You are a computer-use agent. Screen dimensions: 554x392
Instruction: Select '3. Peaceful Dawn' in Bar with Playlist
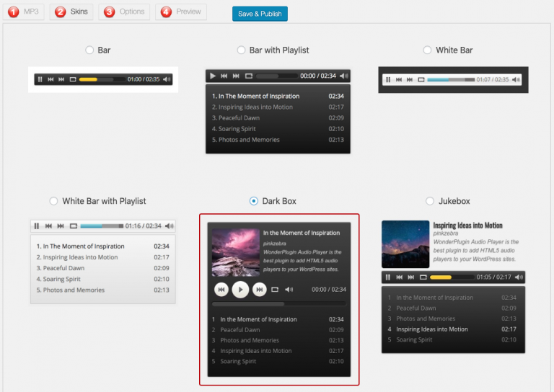click(x=278, y=118)
